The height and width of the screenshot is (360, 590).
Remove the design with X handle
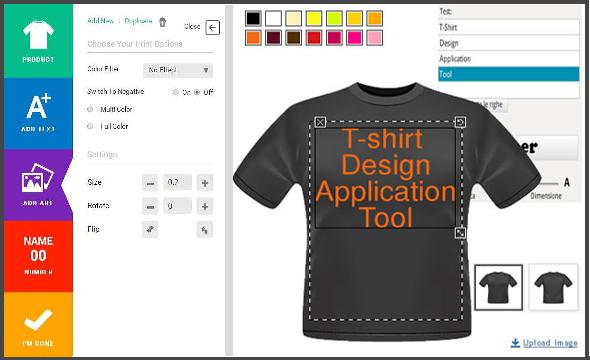pyautogui.click(x=320, y=122)
